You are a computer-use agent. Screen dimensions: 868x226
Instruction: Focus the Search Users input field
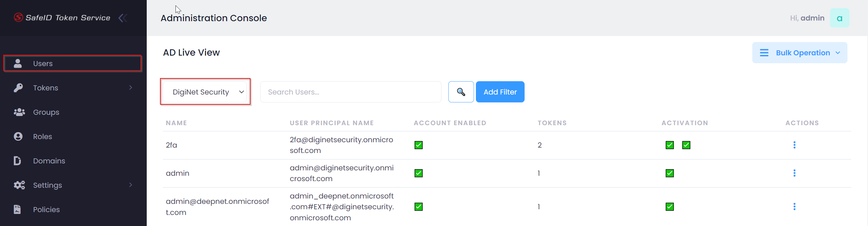click(x=350, y=92)
